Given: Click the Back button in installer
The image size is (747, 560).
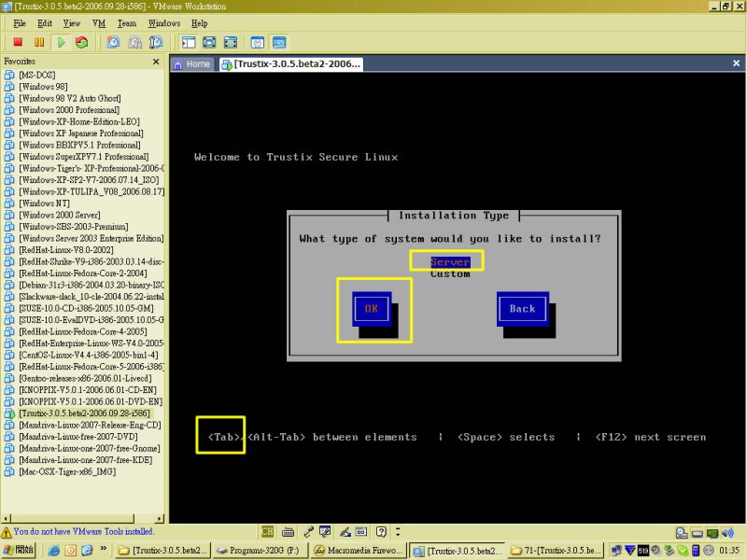Looking at the screenshot, I should click(523, 309).
